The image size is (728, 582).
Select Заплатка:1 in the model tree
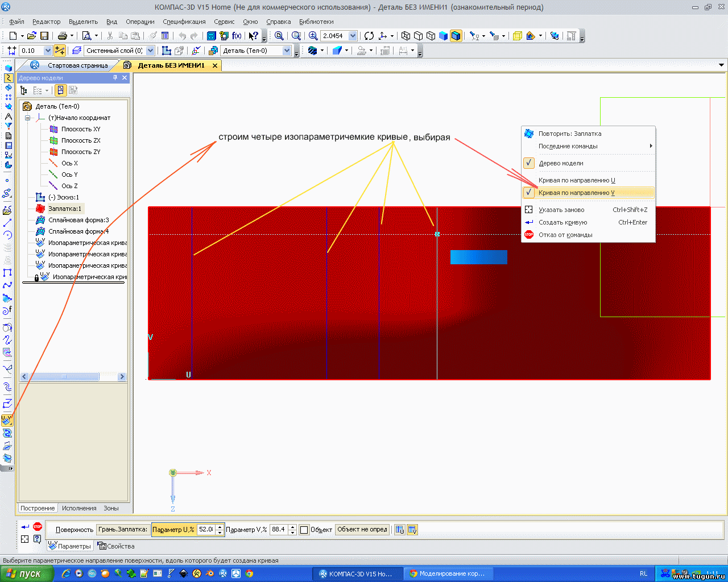tap(64, 209)
